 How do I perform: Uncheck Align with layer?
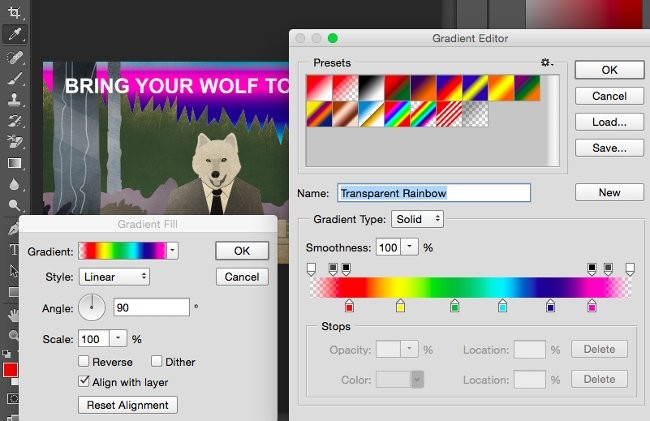[85, 382]
